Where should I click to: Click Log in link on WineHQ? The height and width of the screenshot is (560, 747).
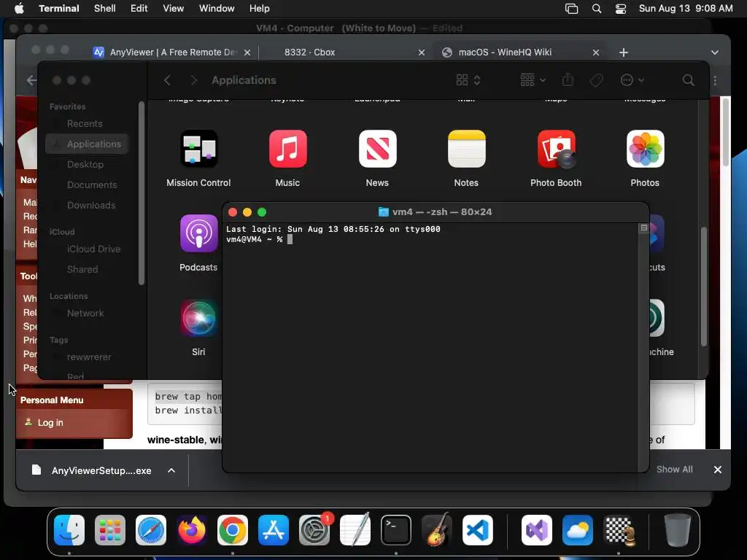point(50,423)
